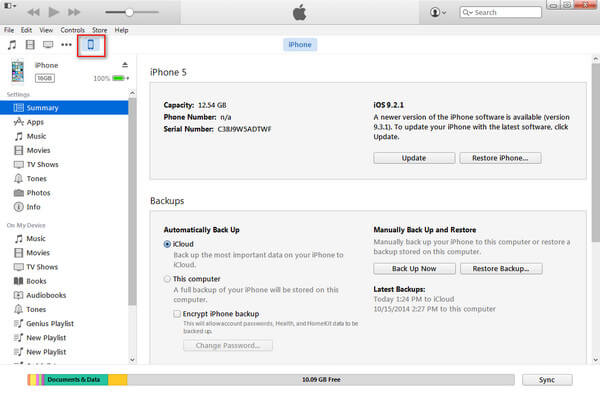Open Movies under On My Device
Screen dimensions: 600x395
point(64,253)
